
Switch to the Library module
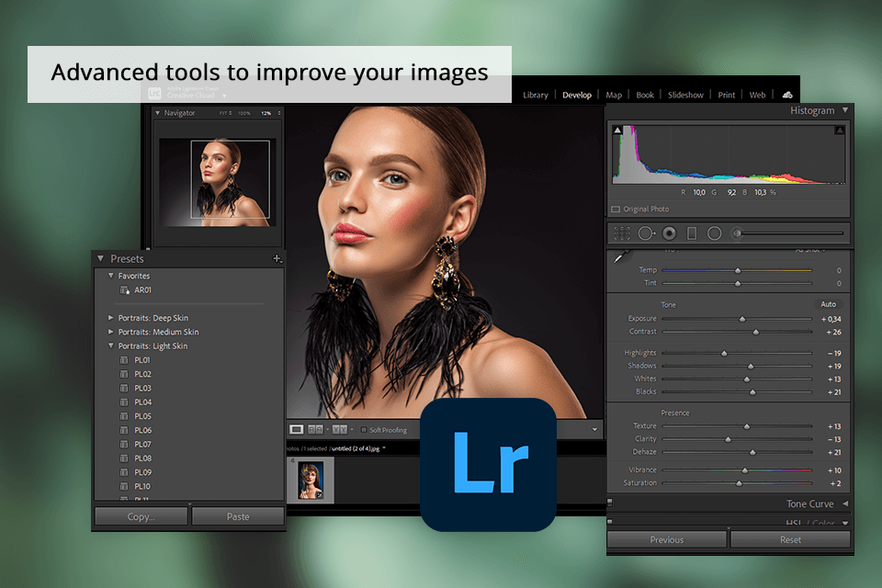pyautogui.click(x=536, y=96)
